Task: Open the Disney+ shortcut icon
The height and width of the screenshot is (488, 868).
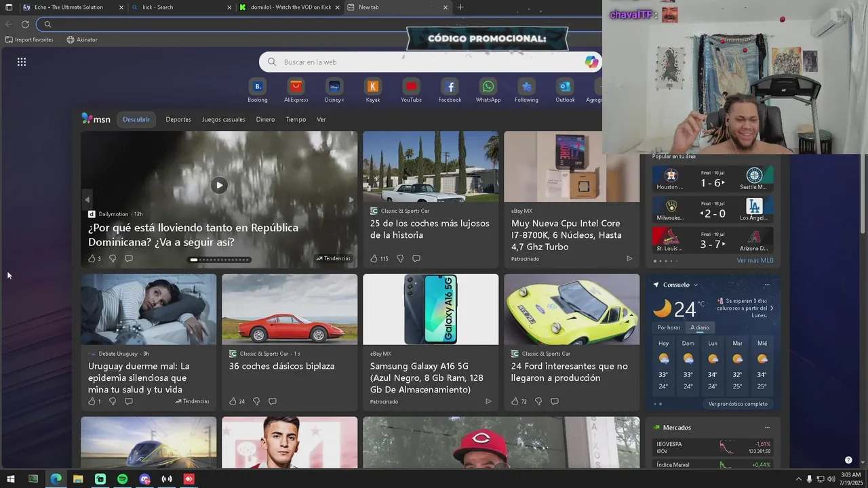Action: 334,87
